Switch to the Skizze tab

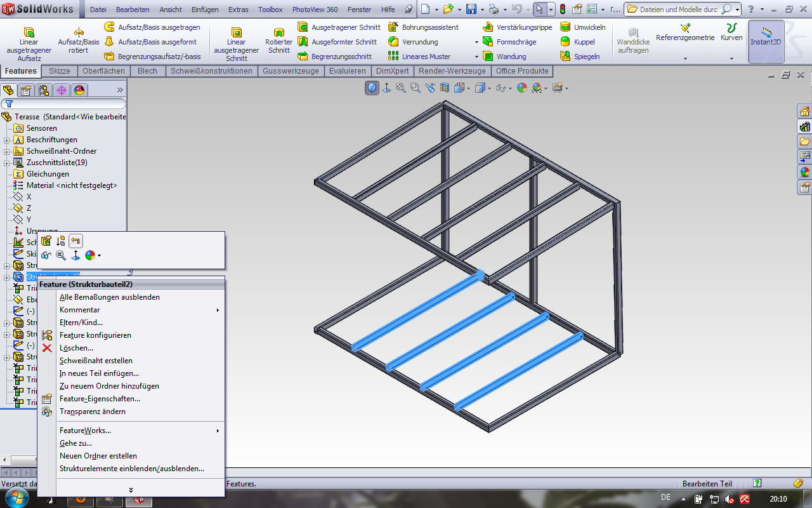[x=60, y=71]
